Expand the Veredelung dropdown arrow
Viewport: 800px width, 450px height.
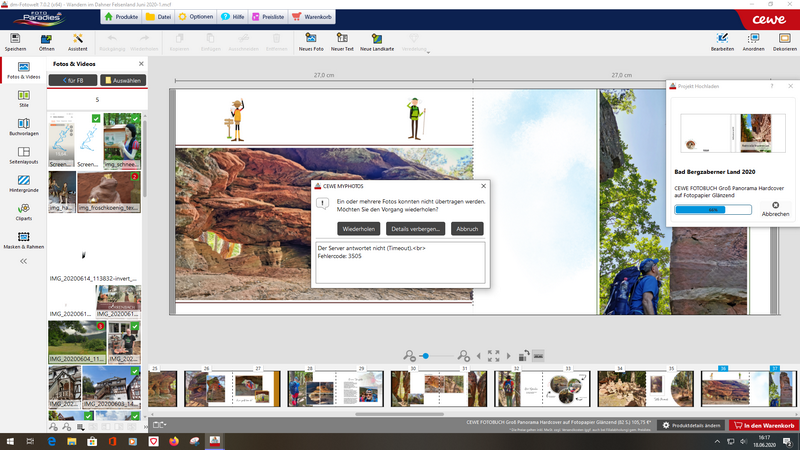click(427, 52)
